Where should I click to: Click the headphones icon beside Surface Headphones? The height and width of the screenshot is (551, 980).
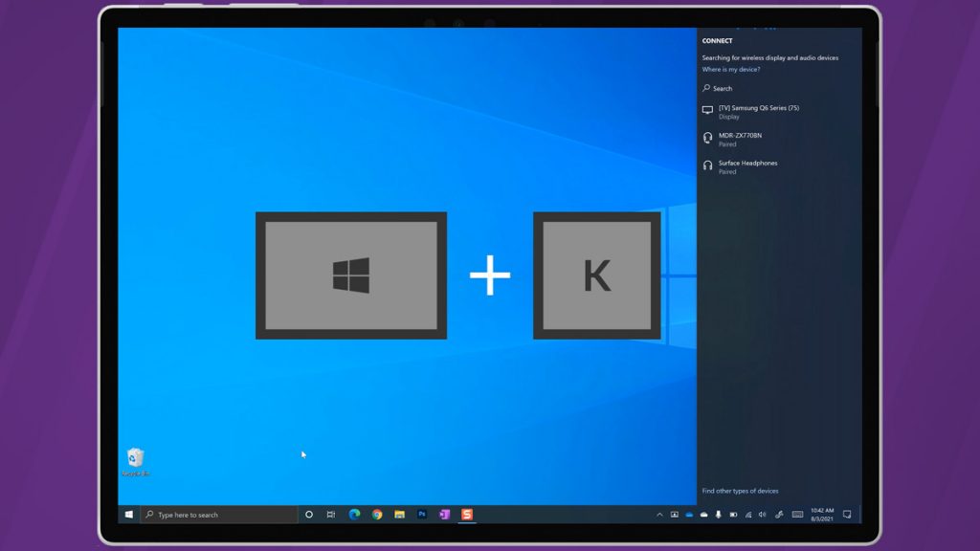[x=707, y=165]
